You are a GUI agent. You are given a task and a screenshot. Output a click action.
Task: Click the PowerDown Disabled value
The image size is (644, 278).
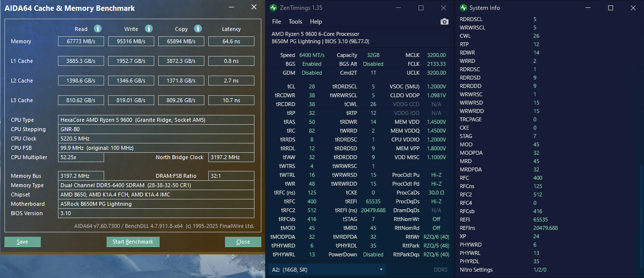[373, 254]
